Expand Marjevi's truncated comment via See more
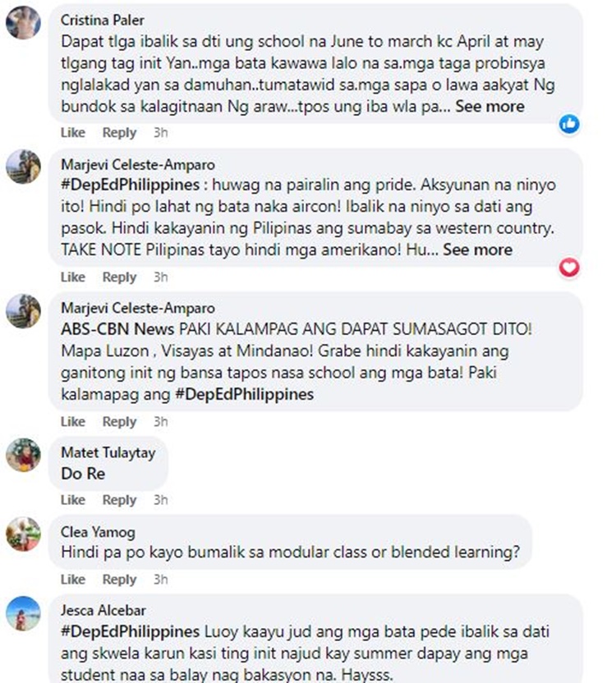This screenshot has height=683, width=616. pyautogui.click(x=478, y=250)
